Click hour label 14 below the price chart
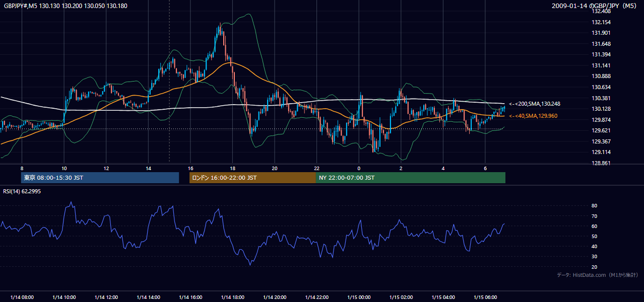The image size is (644, 302). 148,168
